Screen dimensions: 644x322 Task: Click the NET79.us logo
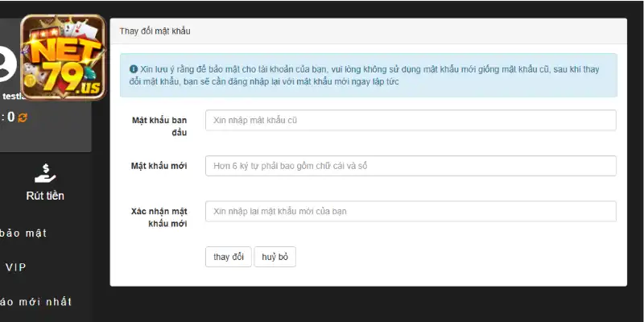tap(64, 57)
